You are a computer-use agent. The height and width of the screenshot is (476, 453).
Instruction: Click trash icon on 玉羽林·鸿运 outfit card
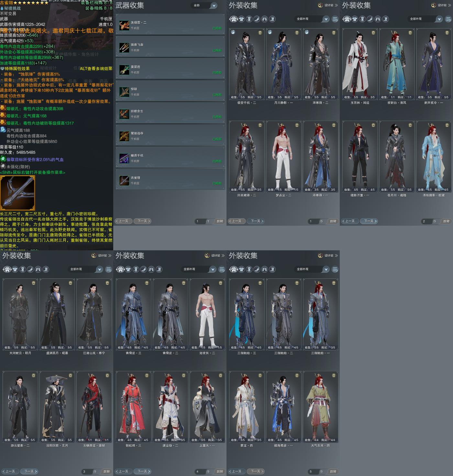coord(373,33)
